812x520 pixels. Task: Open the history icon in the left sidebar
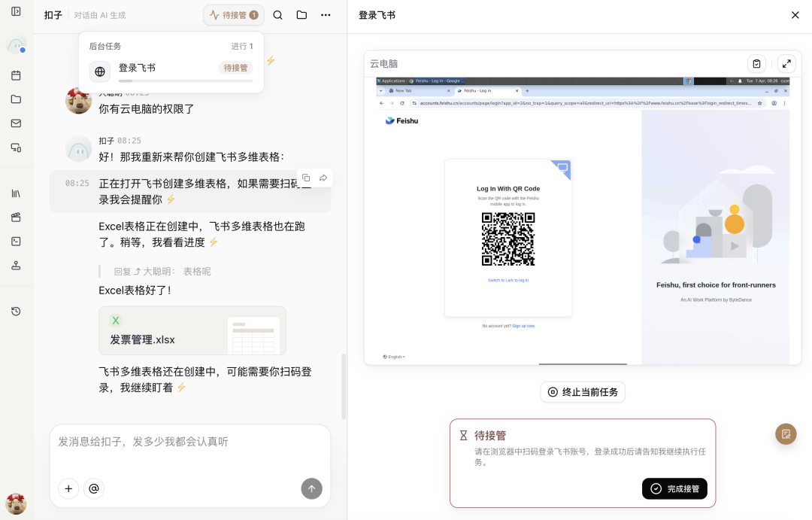(x=16, y=311)
